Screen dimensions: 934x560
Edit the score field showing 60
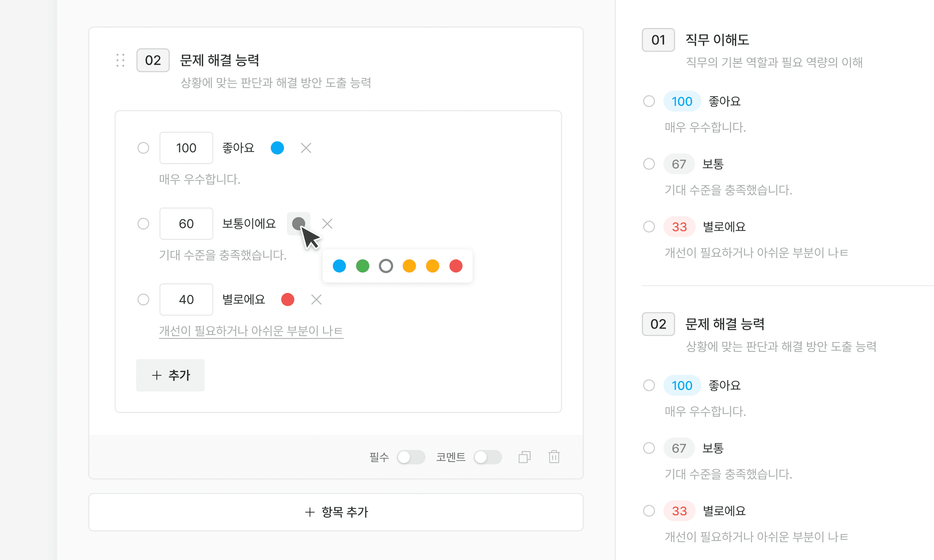pyautogui.click(x=186, y=224)
